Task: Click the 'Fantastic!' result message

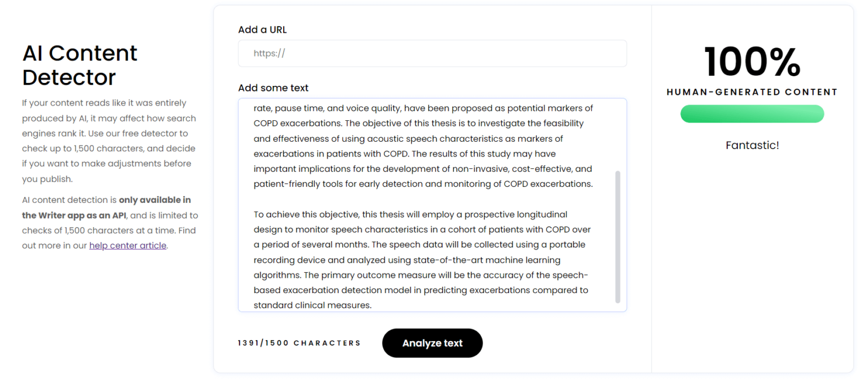Action: click(752, 145)
